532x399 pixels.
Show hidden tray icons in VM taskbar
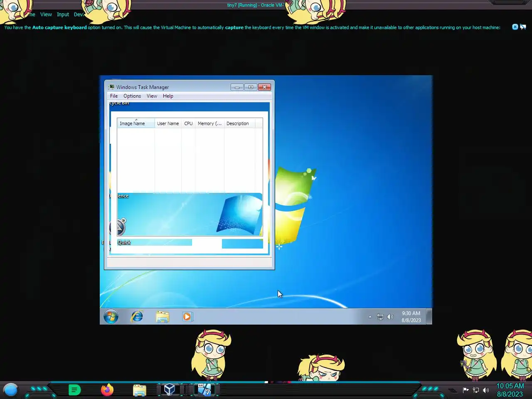click(x=370, y=317)
